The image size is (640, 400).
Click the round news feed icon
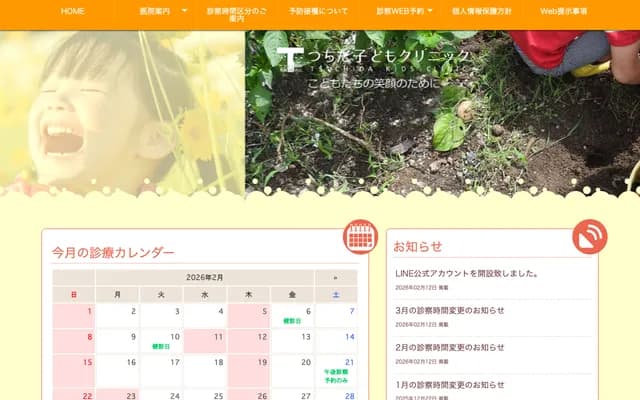click(x=590, y=237)
